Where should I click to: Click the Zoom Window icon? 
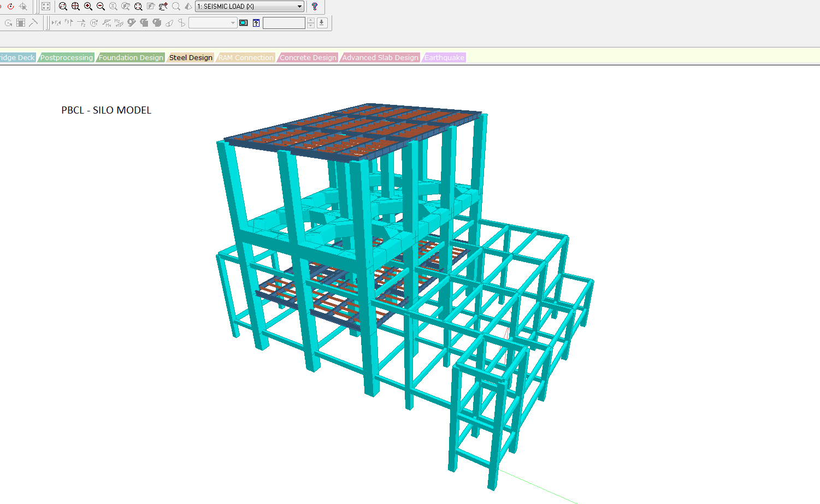[x=63, y=7]
